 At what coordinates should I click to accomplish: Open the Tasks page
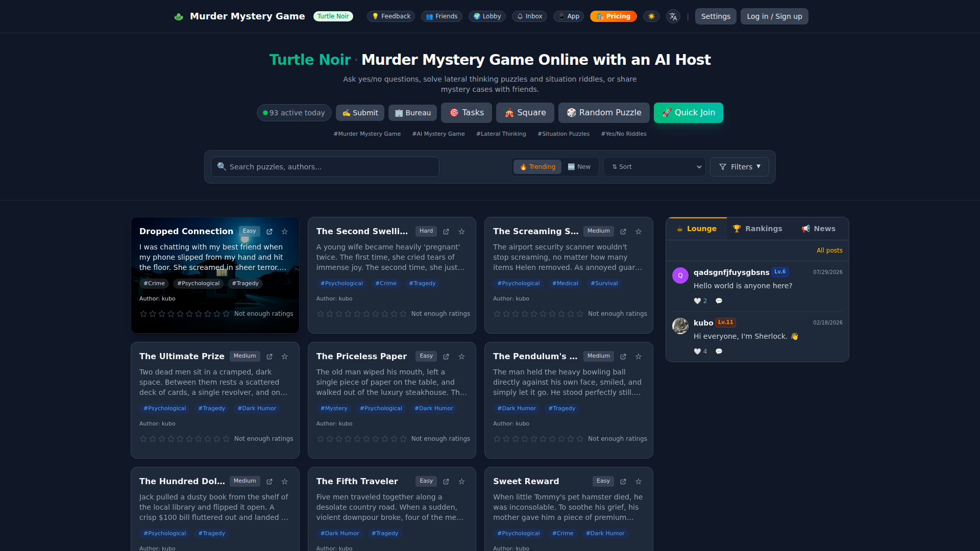(467, 113)
